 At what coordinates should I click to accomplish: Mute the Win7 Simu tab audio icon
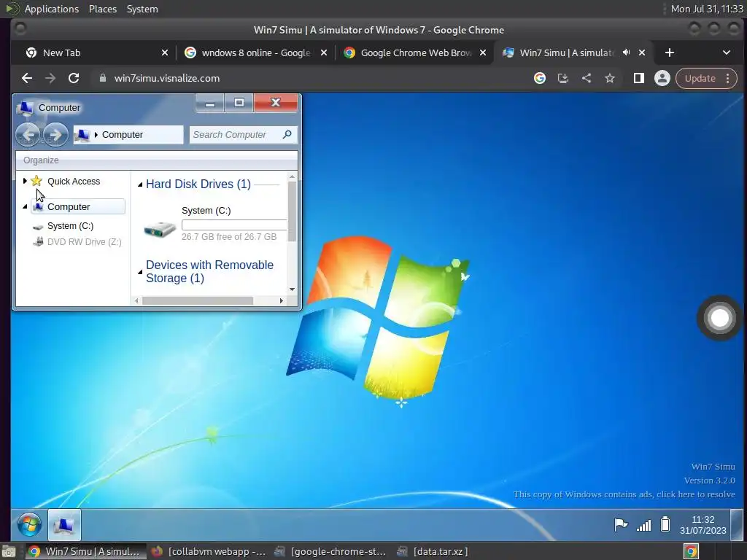point(626,52)
